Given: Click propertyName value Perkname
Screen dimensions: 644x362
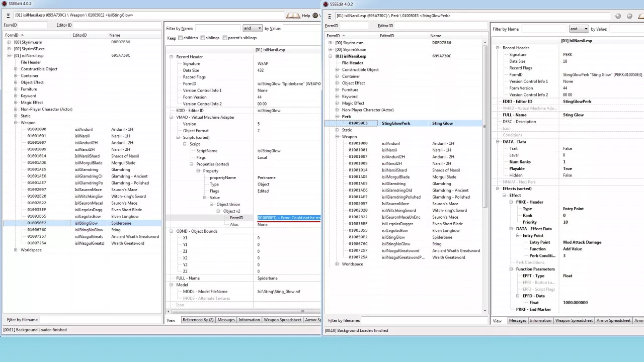Looking at the screenshot, I should click(266, 177).
